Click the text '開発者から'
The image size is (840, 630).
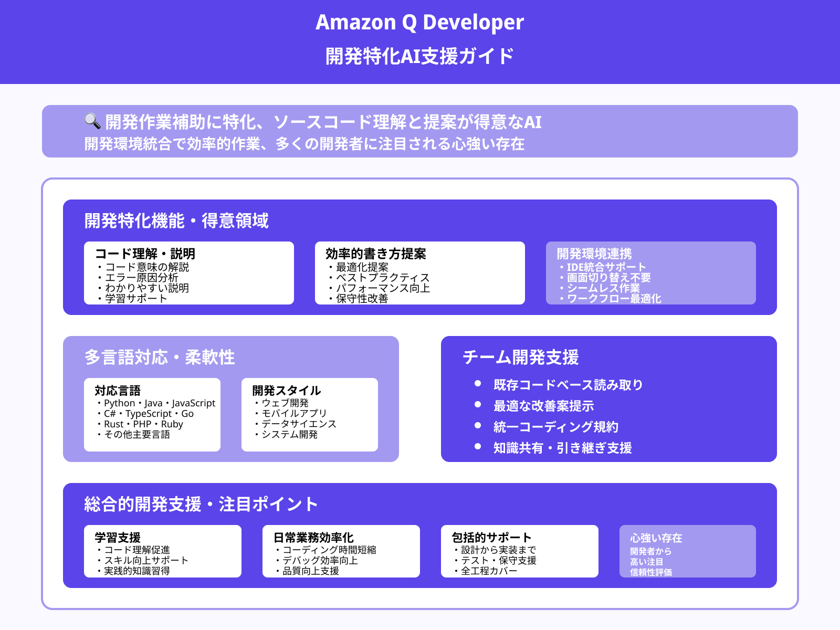[x=651, y=551]
